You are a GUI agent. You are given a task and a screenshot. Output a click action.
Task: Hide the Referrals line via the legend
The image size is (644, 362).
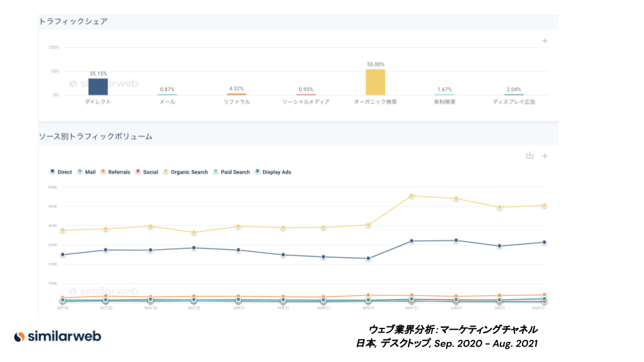tap(115, 172)
